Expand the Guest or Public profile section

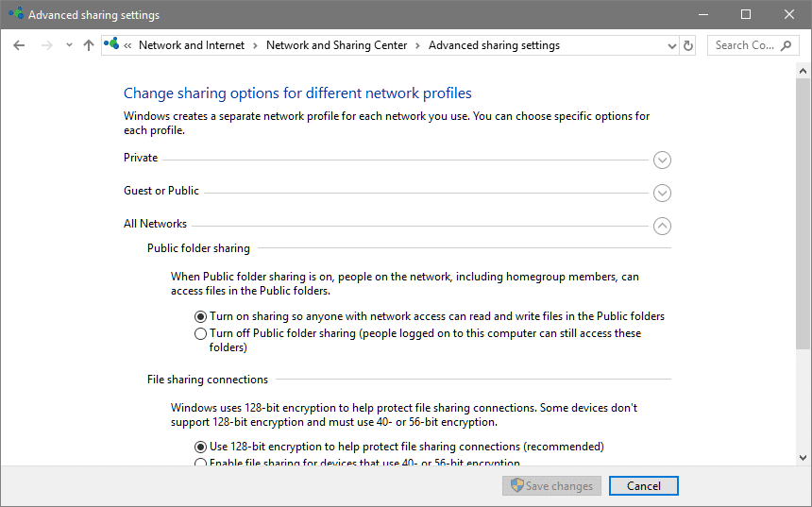[662, 193]
